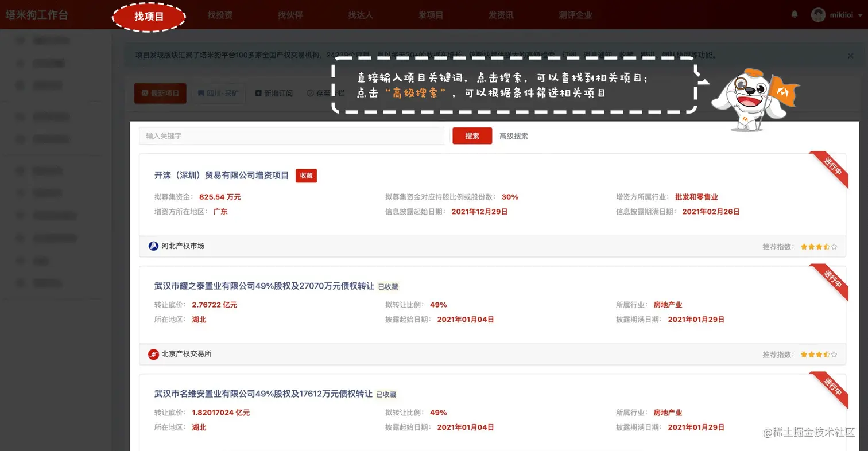Viewport: 868px width, 451px height.
Task: Open 开滦（深圳）贸易有限公司增资项目 project
Action: coord(222,176)
